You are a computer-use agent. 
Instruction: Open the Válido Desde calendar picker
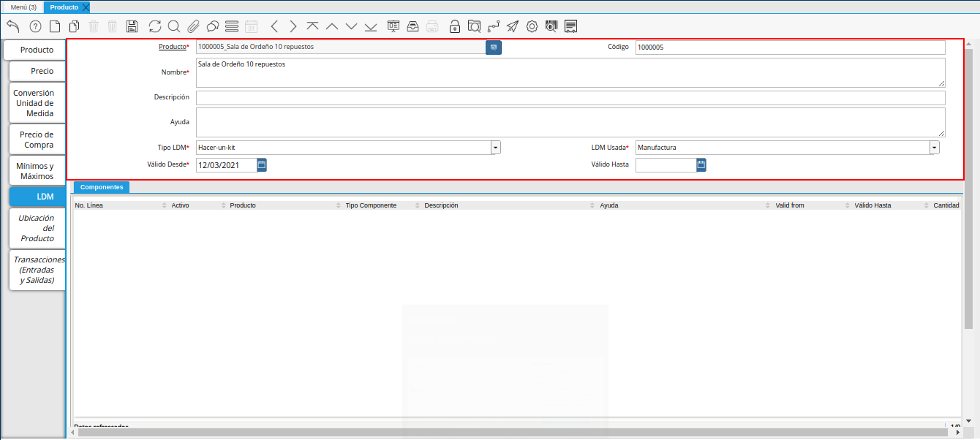click(262, 165)
